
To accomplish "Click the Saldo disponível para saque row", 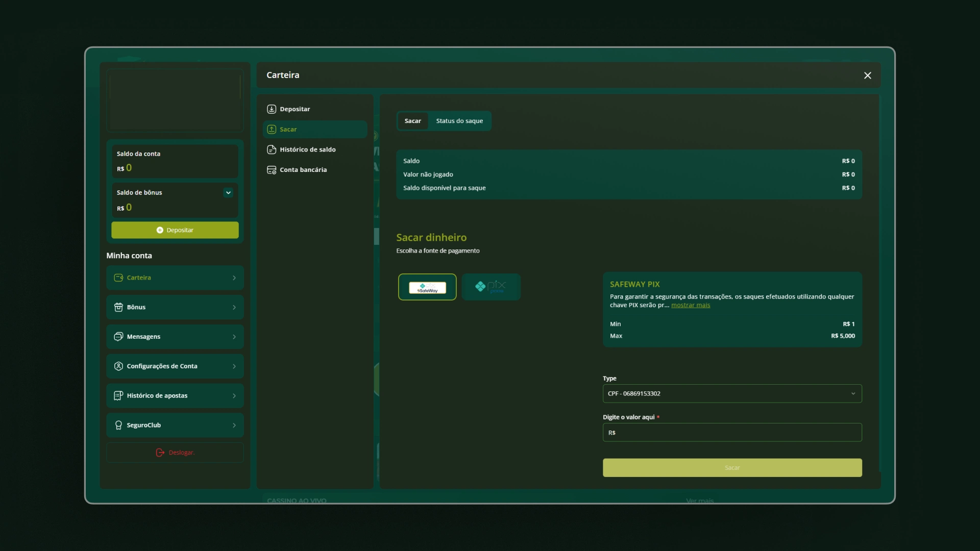I will click(x=629, y=188).
